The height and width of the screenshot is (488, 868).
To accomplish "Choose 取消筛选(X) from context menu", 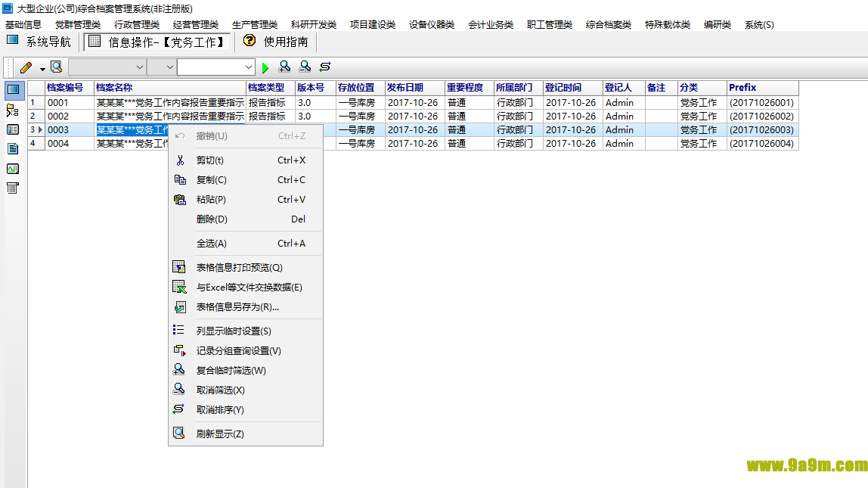I will (246, 390).
